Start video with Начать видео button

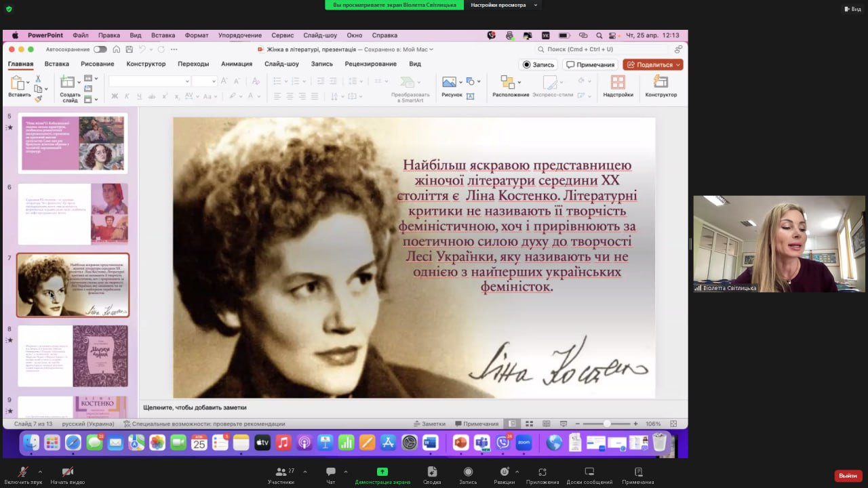[67, 472]
